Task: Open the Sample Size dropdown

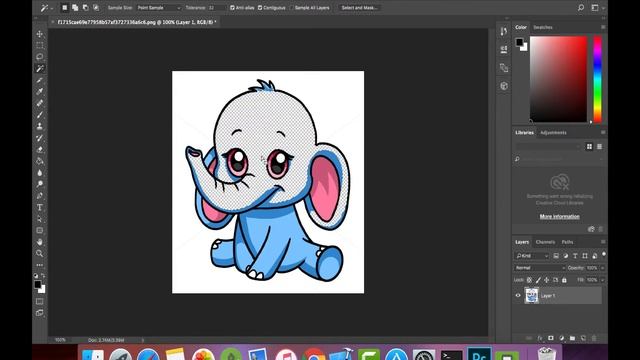Action: pos(159,8)
